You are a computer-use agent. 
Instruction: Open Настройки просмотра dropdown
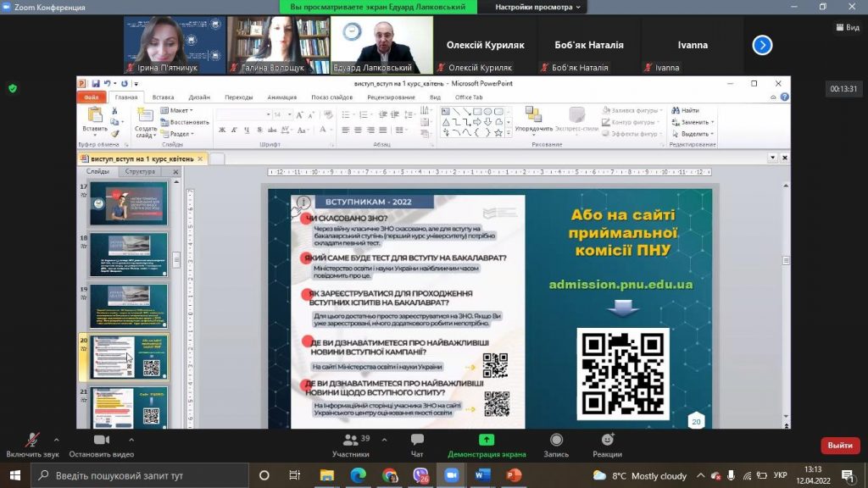coord(537,7)
